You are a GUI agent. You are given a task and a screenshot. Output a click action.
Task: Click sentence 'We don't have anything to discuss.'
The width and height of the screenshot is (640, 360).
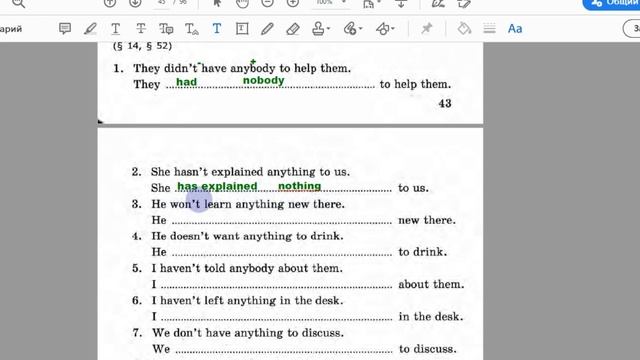tap(248, 333)
